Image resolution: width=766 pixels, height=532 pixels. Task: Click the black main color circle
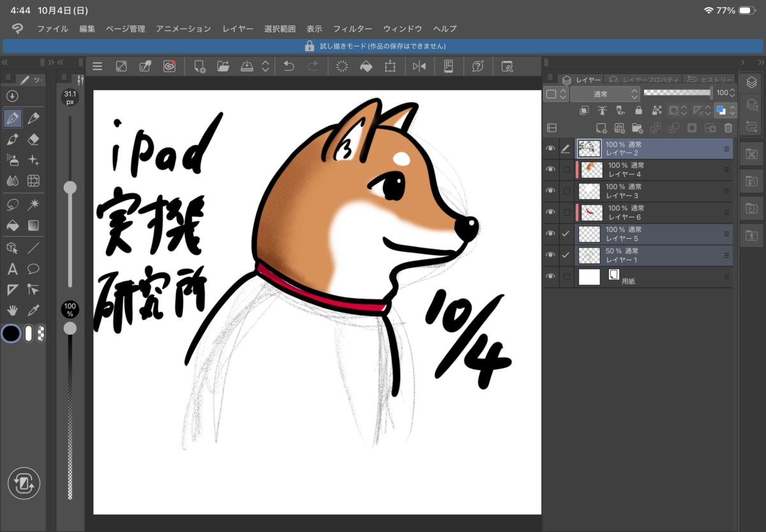coord(11,334)
